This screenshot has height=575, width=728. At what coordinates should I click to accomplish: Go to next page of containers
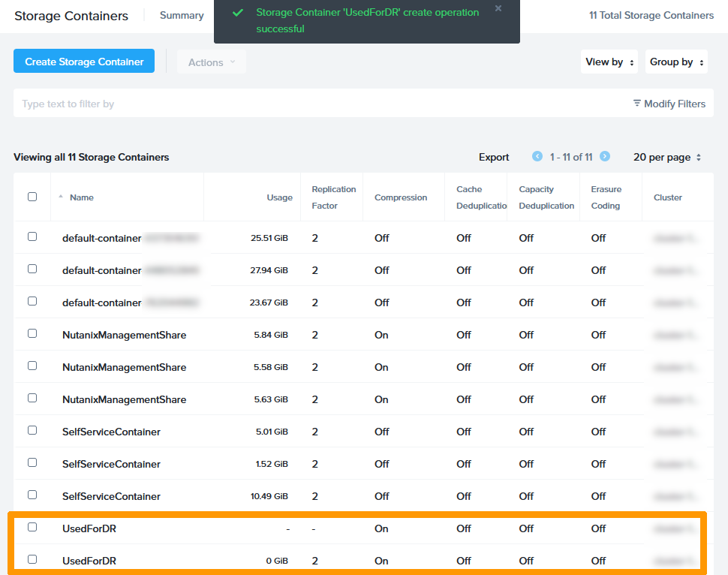coord(605,156)
